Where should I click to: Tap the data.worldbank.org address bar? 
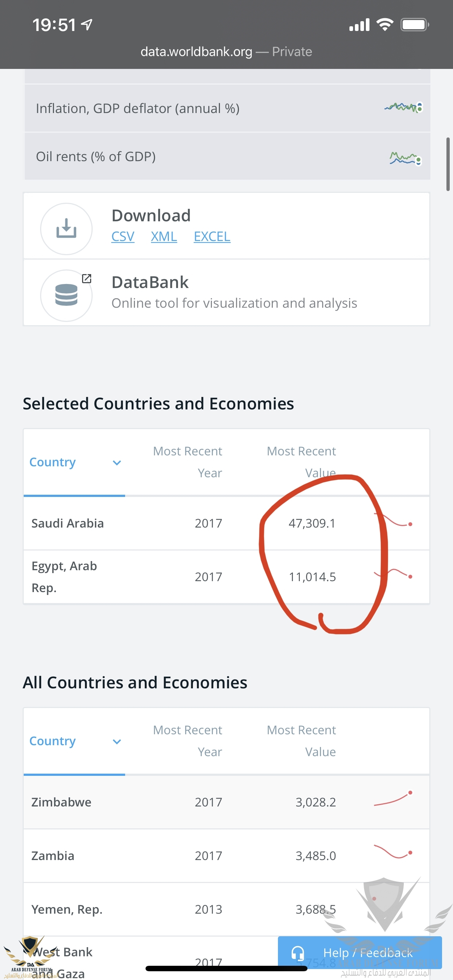tap(226, 51)
